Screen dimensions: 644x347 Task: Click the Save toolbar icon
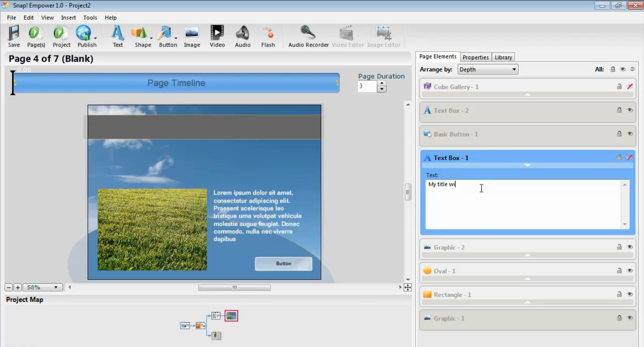point(14,37)
